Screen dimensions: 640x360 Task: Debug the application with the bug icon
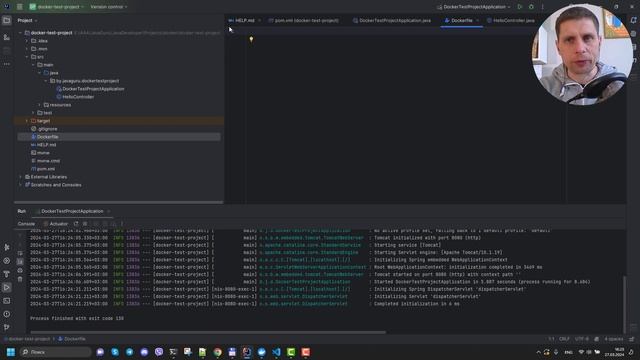point(531,7)
